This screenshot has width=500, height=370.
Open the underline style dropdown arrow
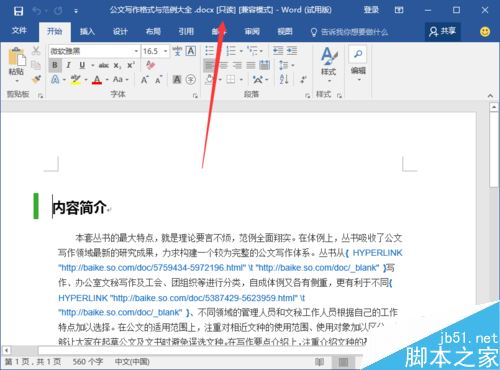pyautogui.click(x=93, y=65)
